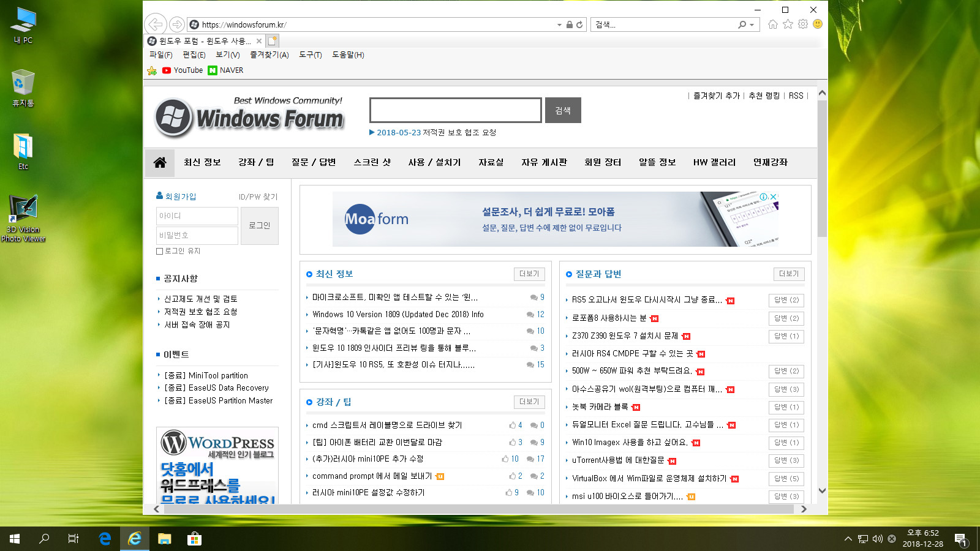Click 더보기 in 최신 정보 section
Image resolution: width=980 pixels, height=551 pixels.
point(529,274)
